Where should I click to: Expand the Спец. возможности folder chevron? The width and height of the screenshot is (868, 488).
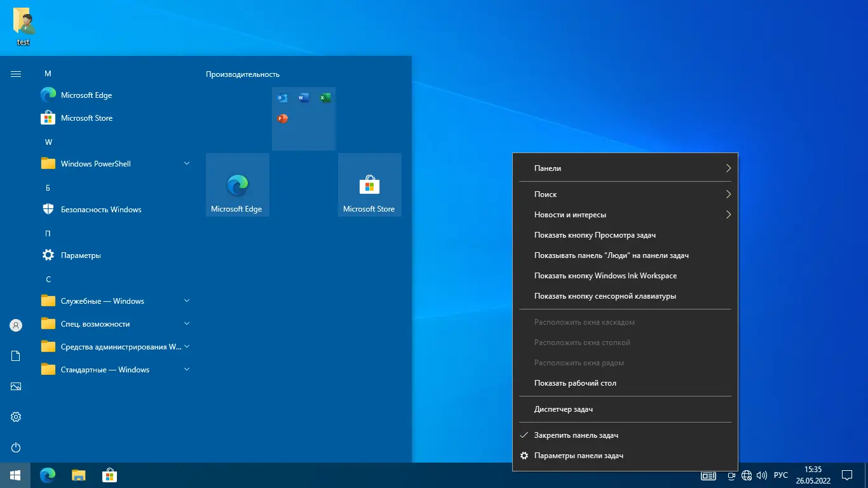click(187, 324)
